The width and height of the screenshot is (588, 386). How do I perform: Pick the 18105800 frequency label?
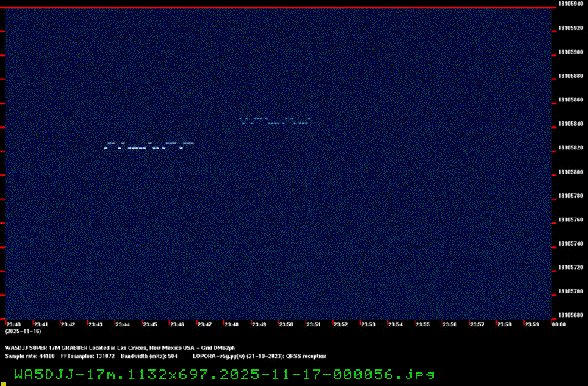(571, 172)
